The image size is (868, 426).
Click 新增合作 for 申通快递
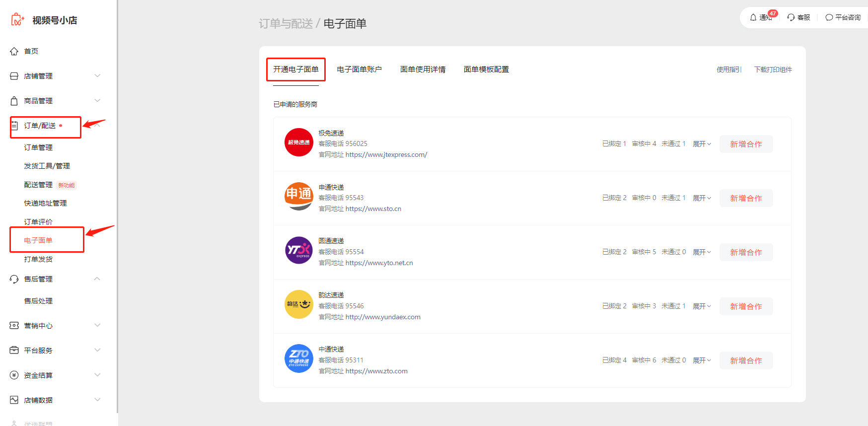(x=746, y=198)
